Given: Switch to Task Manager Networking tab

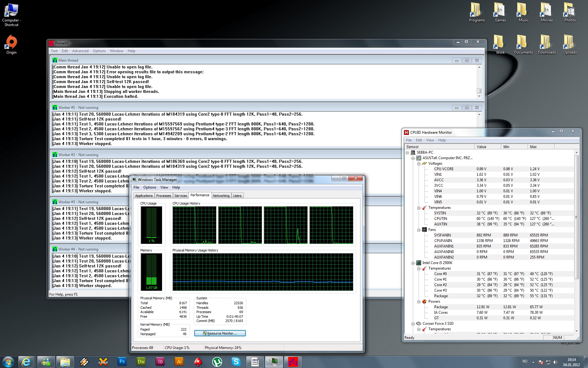Looking at the screenshot, I should pyautogui.click(x=221, y=196).
